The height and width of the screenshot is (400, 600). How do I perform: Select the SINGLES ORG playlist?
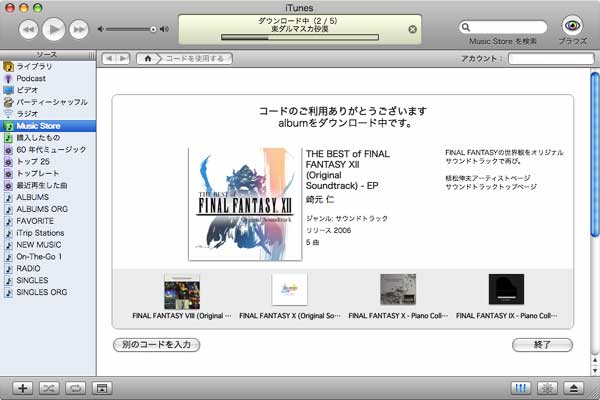coord(48,292)
